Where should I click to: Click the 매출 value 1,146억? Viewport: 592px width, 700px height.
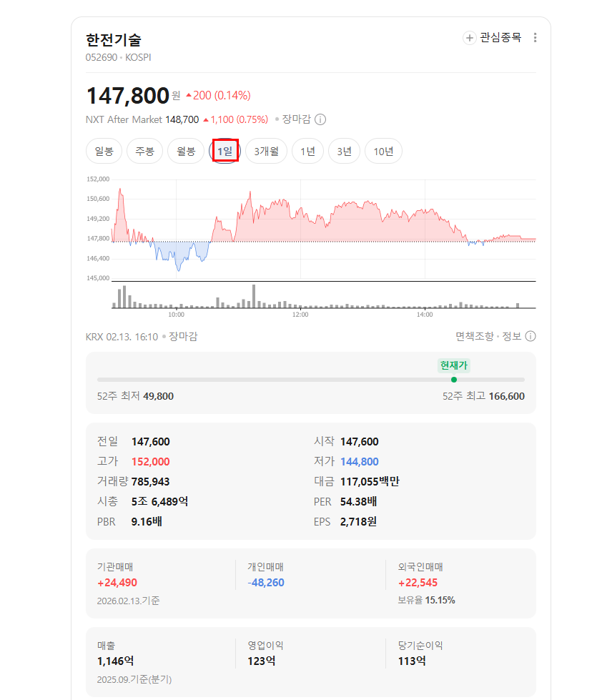point(116,661)
